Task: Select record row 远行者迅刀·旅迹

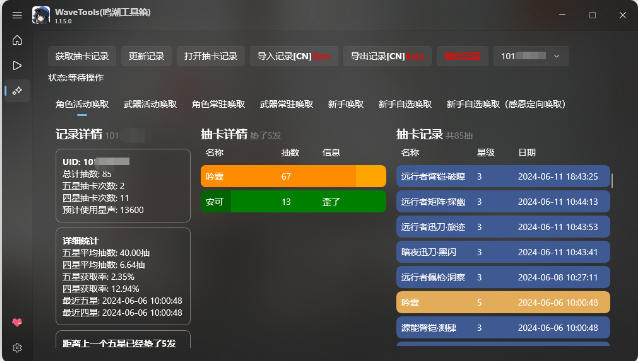Action: coord(503,227)
